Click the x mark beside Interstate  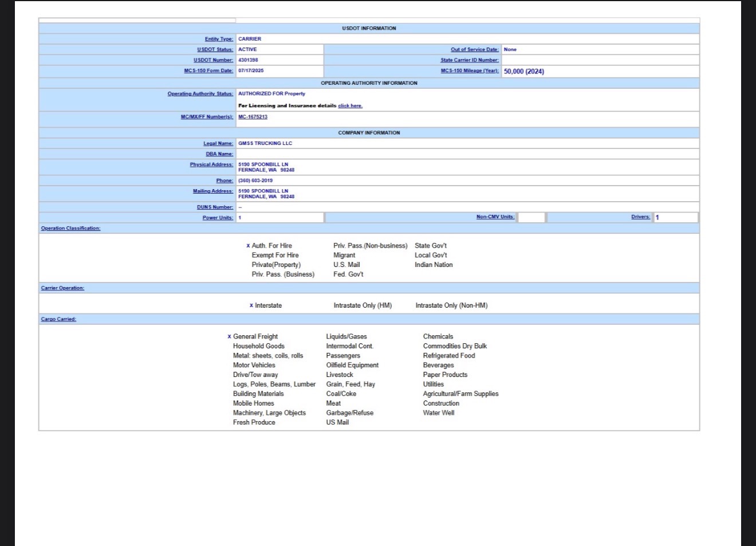[x=251, y=305]
